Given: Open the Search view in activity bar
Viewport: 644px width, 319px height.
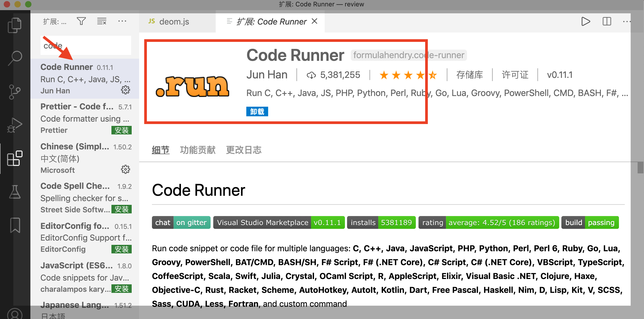Looking at the screenshot, I should pos(15,58).
